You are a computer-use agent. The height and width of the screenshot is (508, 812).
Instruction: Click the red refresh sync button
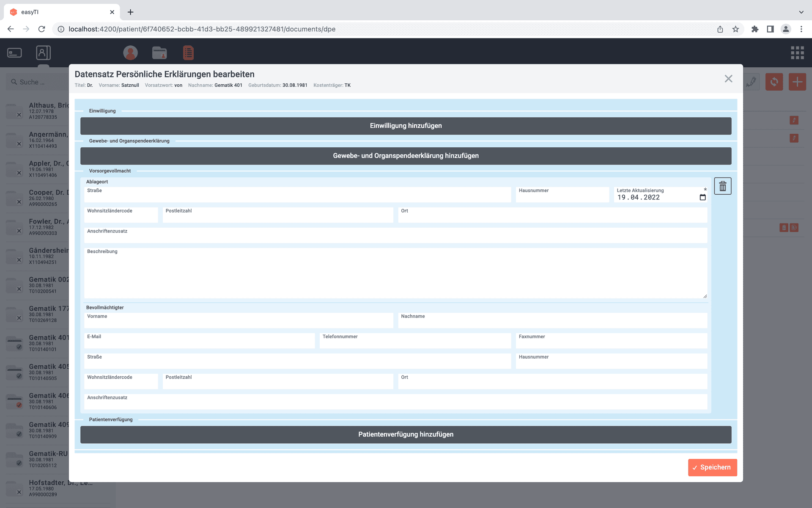click(774, 82)
